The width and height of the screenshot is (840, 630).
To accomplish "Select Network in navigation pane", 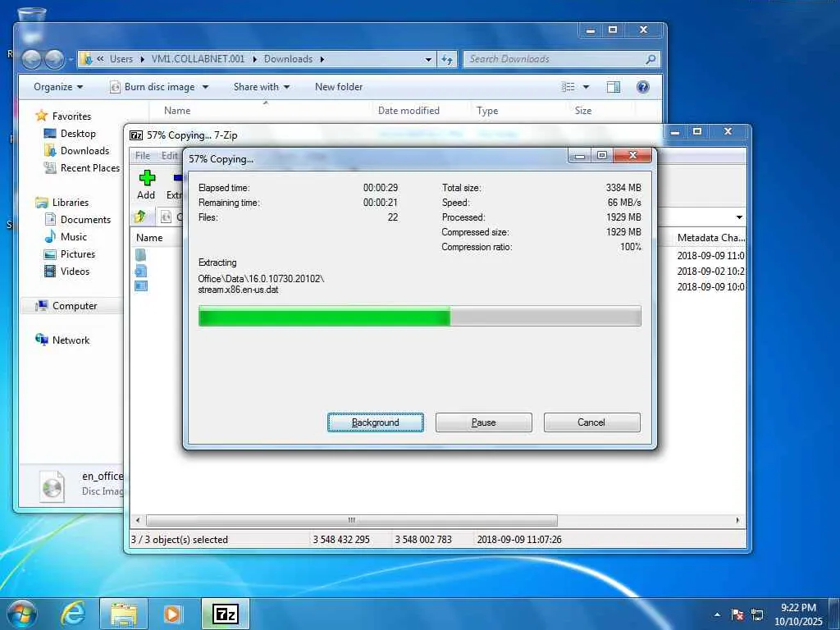I will (x=71, y=340).
